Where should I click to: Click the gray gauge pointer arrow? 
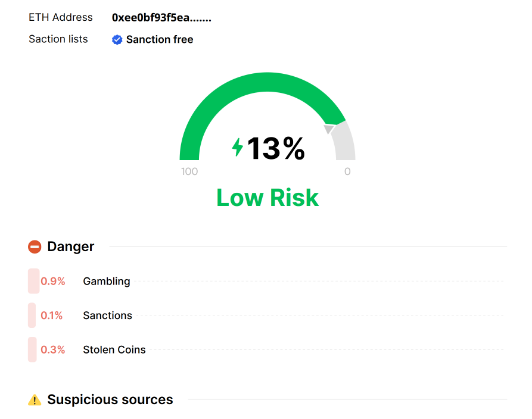coord(329,129)
